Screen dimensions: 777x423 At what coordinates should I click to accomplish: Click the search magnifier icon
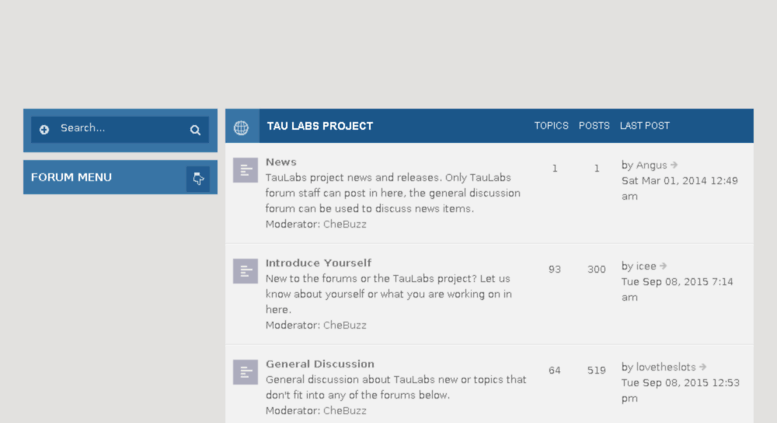pyautogui.click(x=195, y=130)
